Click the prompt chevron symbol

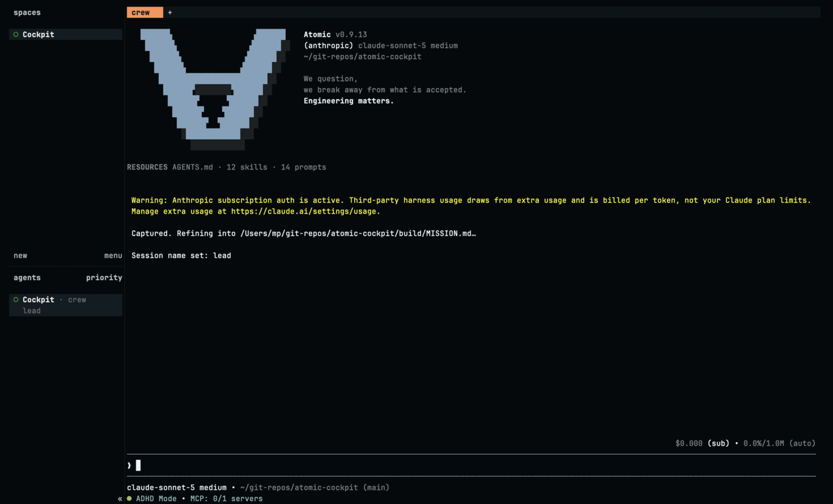129,465
